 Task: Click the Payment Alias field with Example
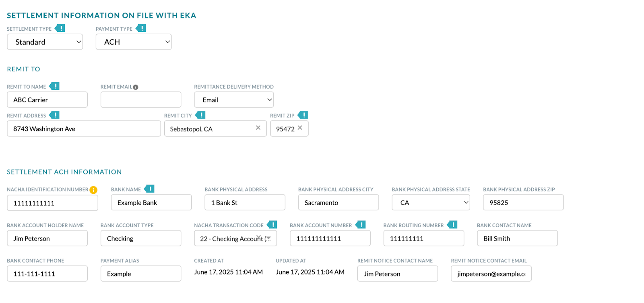[x=141, y=274]
